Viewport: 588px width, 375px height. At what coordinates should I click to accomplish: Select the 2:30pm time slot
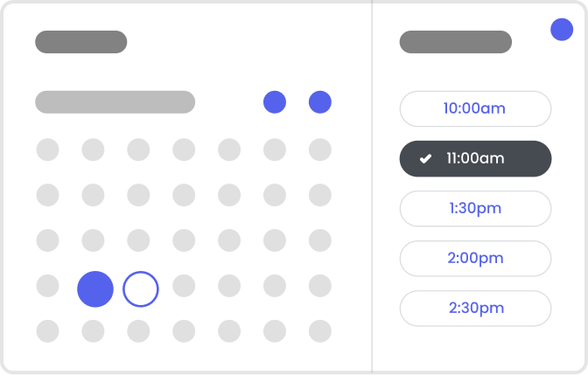click(x=475, y=309)
